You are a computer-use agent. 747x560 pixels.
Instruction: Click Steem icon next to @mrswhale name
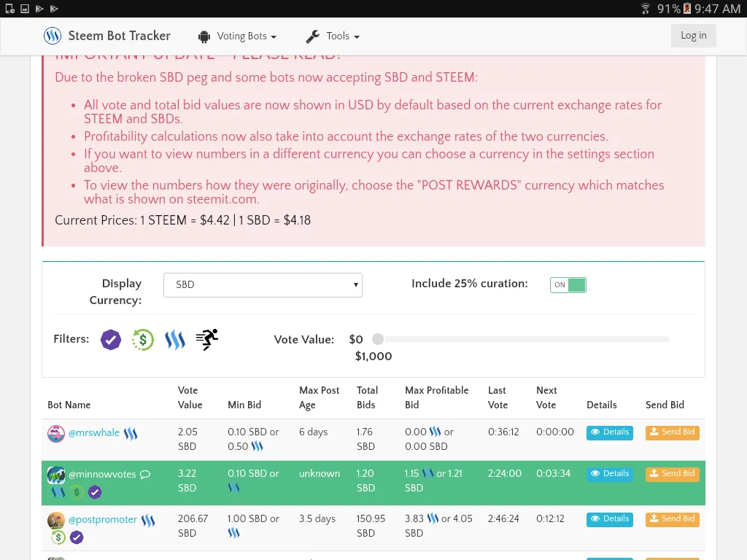(x=131, y=433)
